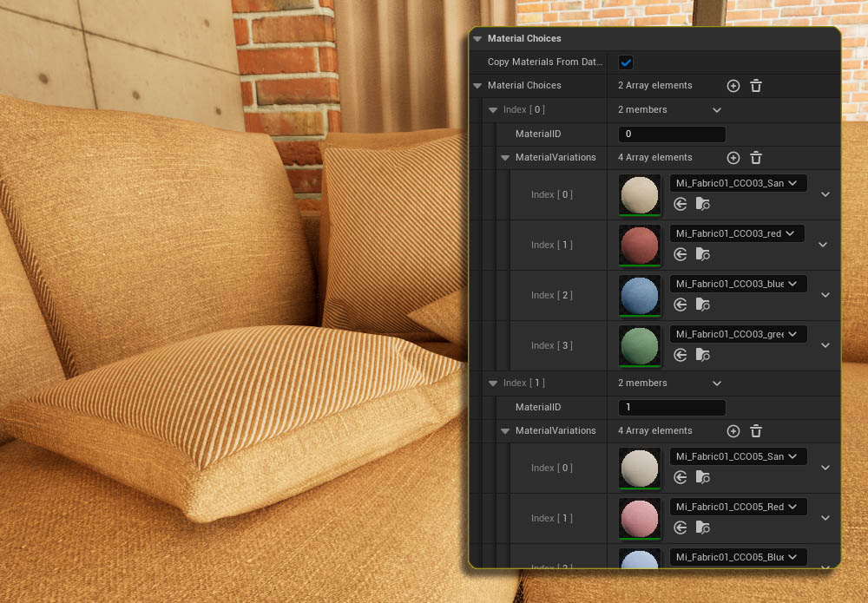868x603 pixels.
Task: Select sand sphere thumbnail of Mi_Fabric01_CC005_San
Action: pyautogui.click(x=640, y=468)
